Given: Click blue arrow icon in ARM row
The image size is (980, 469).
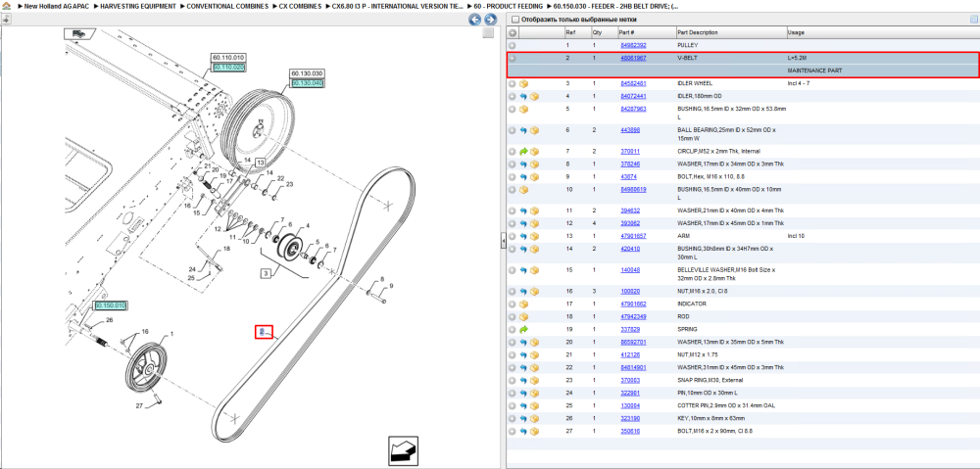Looking at the screenshot, I should (x=523, y=236).
